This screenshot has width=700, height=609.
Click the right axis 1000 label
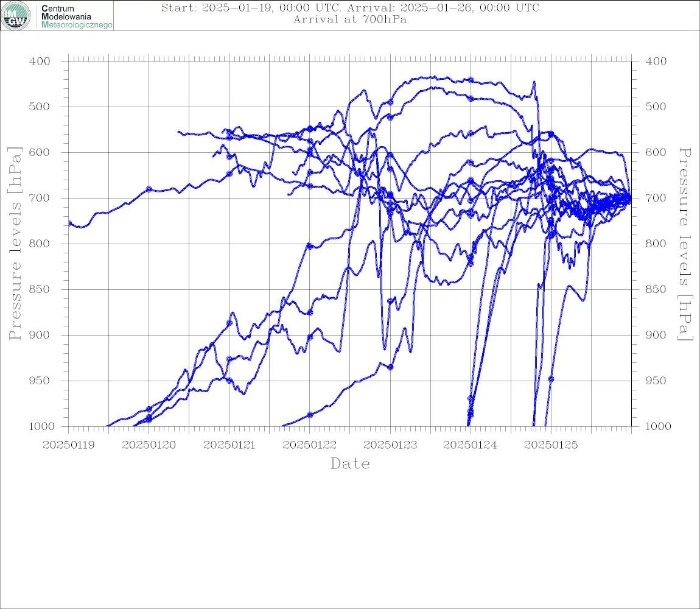(x=658, y=426)
